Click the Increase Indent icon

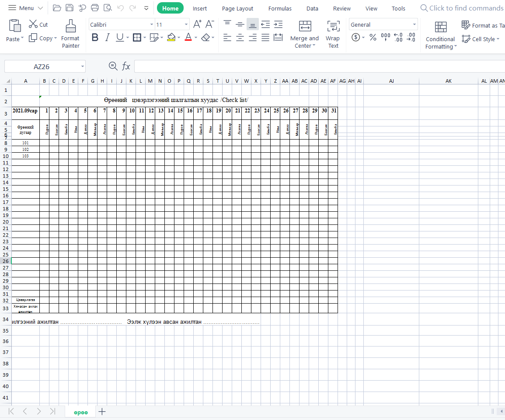tap(278, 24)
